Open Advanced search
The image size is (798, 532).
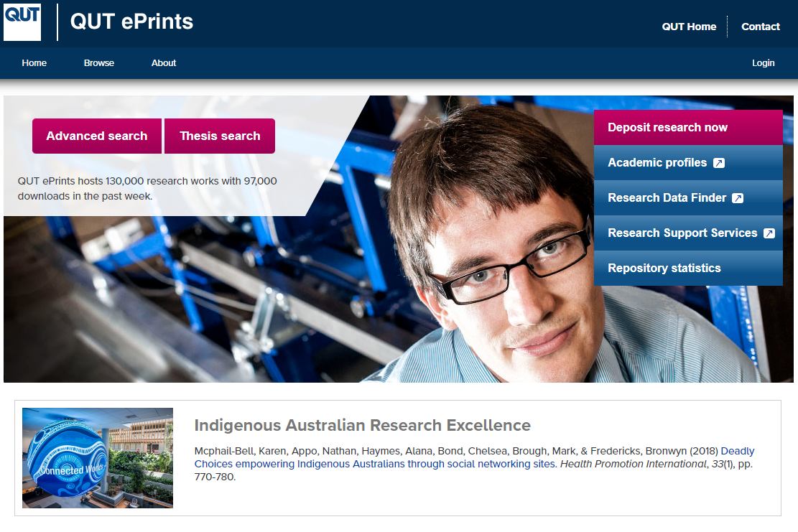pos(97,136)
